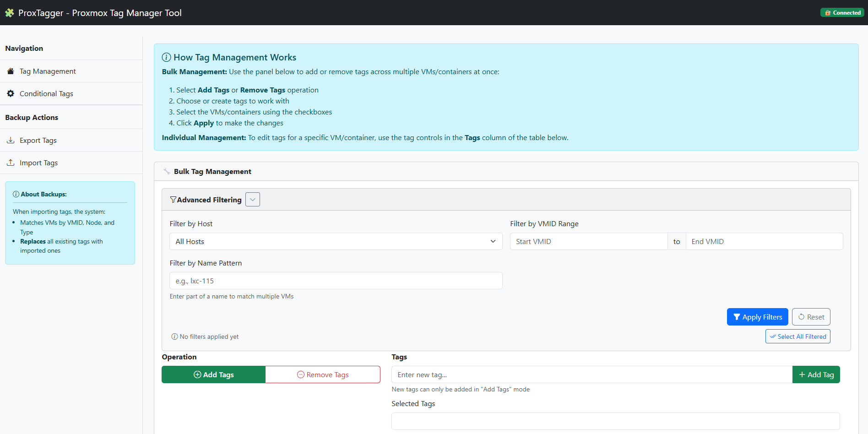868x434 pixels.
Task: Focus the End VMID field
Action: [x=764, y=241]
